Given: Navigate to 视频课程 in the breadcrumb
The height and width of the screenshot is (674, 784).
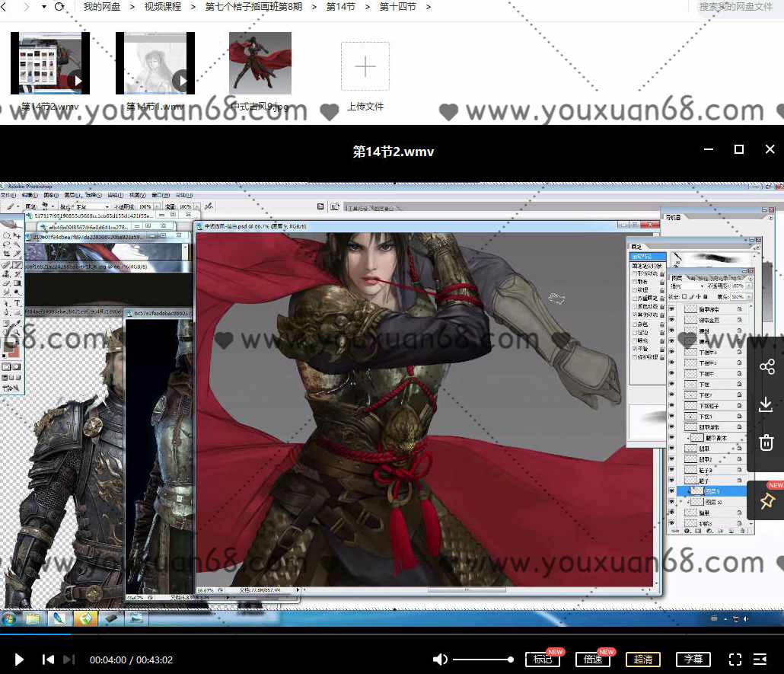Looking at the screenshot, I should point(163,7).
